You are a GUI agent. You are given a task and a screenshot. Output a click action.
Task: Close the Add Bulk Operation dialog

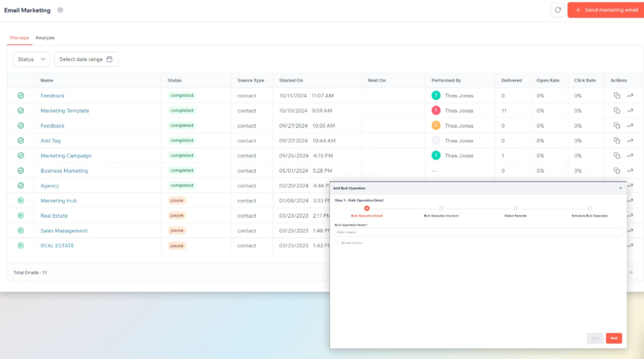click(621, 188)
